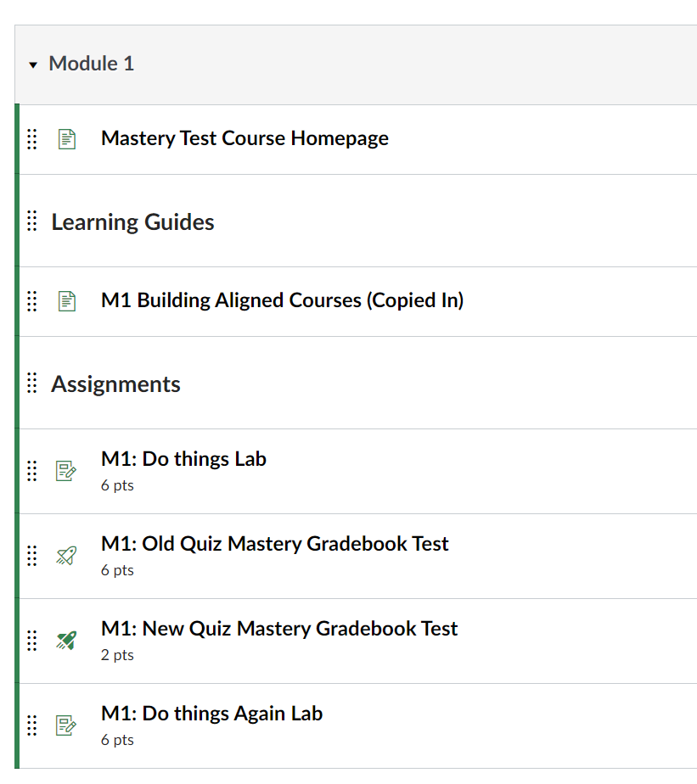
Task: Select the filled rocket icon for New Quiz Mastery Gradebook Test
Action: [x=67, y=641]
